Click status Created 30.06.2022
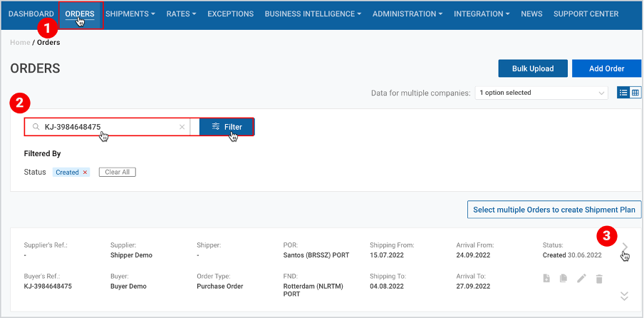644x318 pixels. (572, 255)
